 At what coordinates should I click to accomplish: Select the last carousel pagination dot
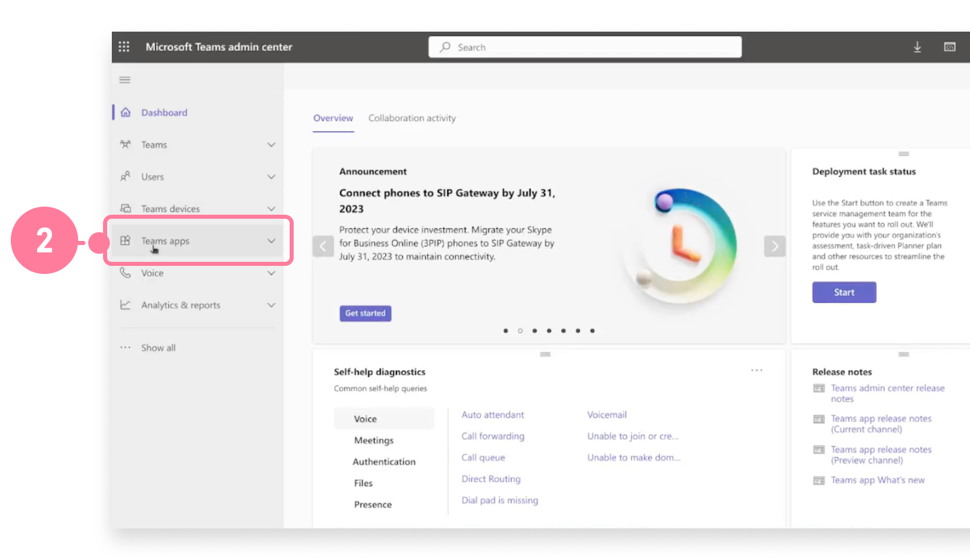592,330
